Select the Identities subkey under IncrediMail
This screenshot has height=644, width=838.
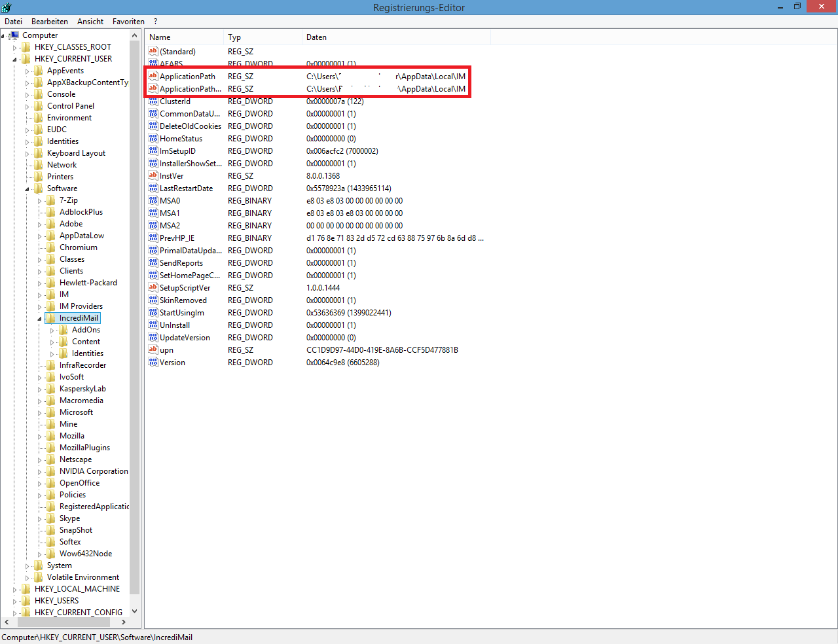87,353
